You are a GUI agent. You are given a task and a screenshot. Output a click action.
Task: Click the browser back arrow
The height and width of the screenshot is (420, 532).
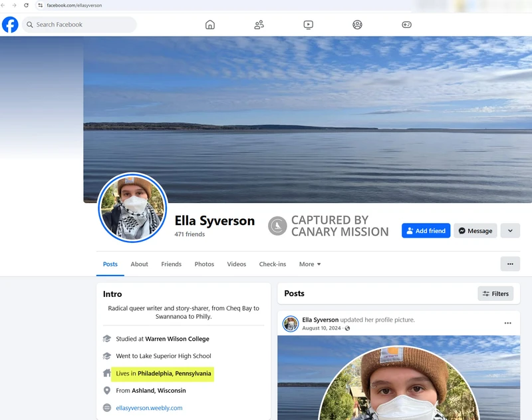pos(3,5)
